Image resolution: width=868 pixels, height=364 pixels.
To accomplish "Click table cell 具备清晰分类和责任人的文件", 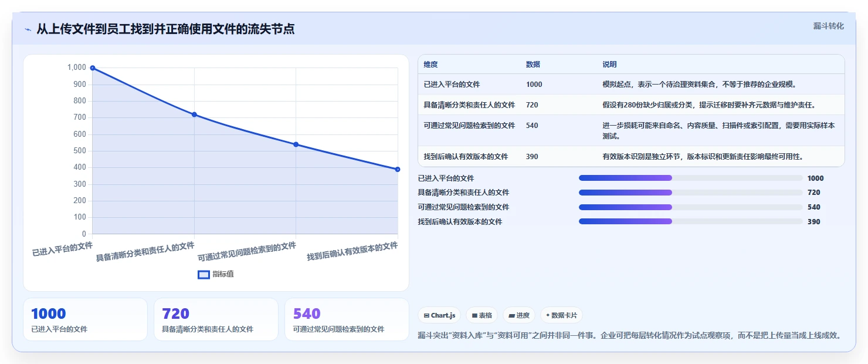I will pyautogui.click(x=469, y=105).
